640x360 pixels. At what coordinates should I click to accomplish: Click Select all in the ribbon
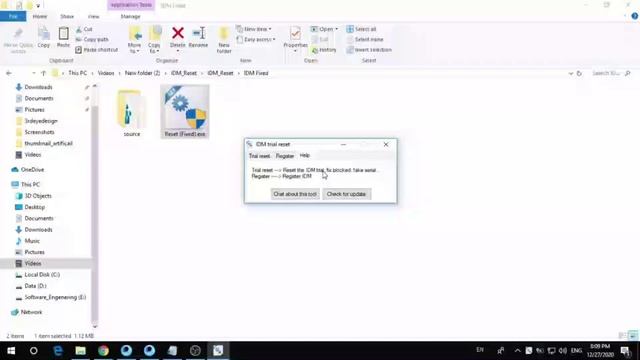click(x=361, y=29)
